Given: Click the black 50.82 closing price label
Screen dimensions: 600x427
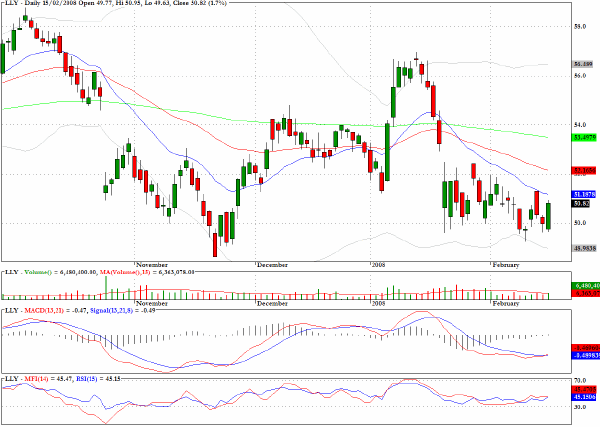Looking at the screenshot, I should (581, 204).
